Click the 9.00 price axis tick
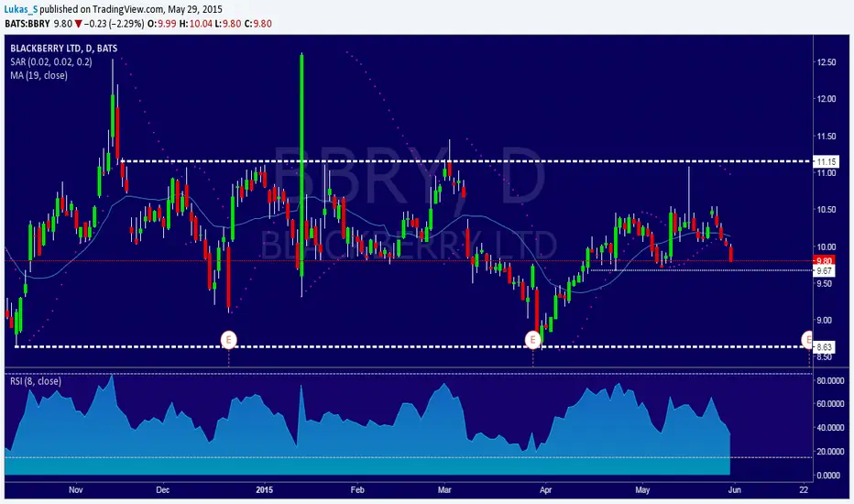This screenshot has width=854, height=504. point(825,320)
